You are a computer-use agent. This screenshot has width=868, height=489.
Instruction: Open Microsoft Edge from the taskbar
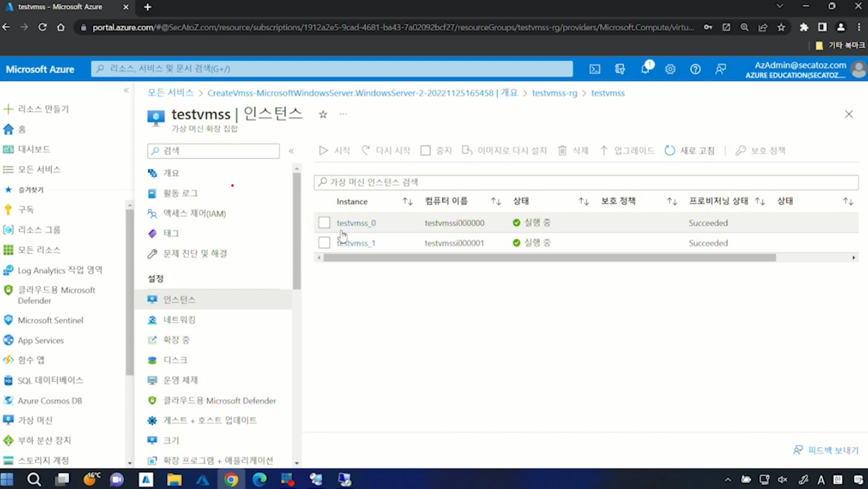click(x=259, y=480)
